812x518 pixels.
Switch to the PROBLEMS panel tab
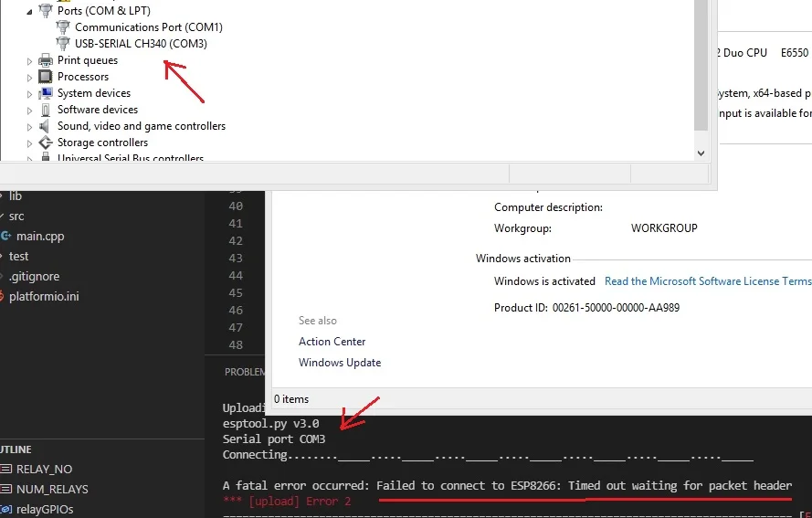(x=245, y=372)
